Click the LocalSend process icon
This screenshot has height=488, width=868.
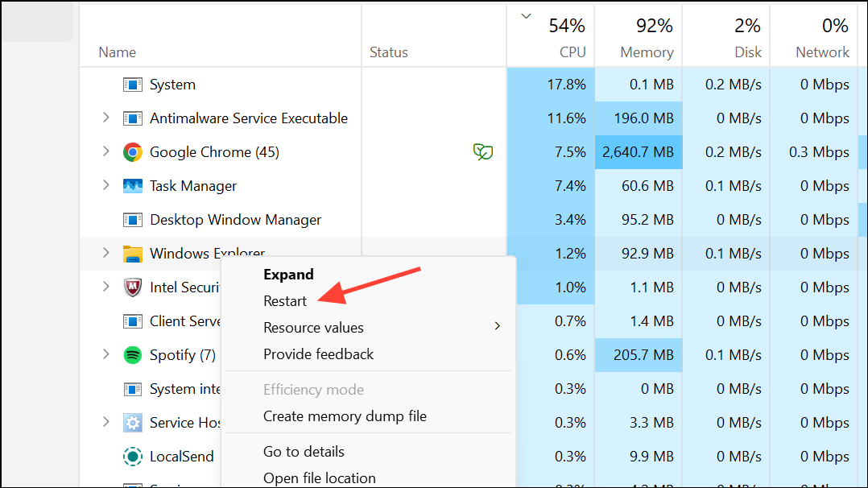pyautogui.click(x=132, y=456)
